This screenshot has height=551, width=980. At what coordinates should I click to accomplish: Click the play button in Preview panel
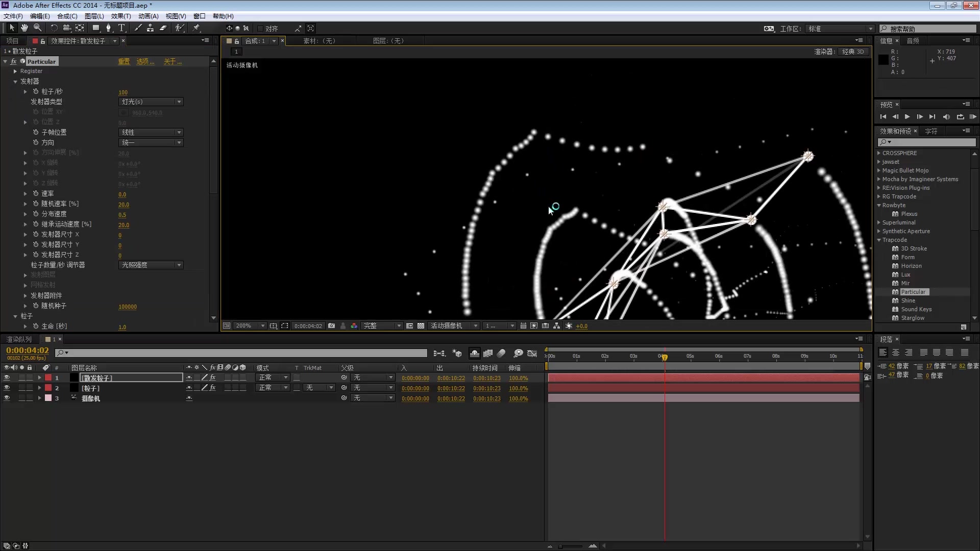coord(907,117)
